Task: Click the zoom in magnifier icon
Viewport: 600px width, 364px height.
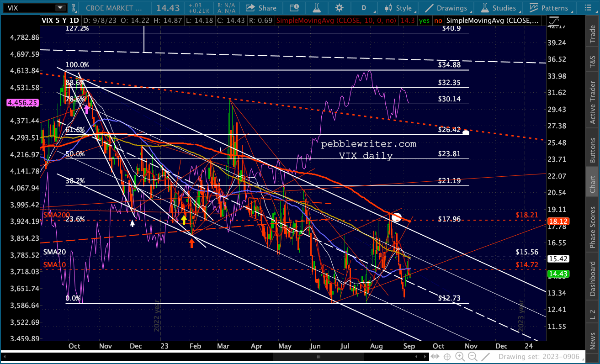Action: pyautogui.click(x=461, y=357)
